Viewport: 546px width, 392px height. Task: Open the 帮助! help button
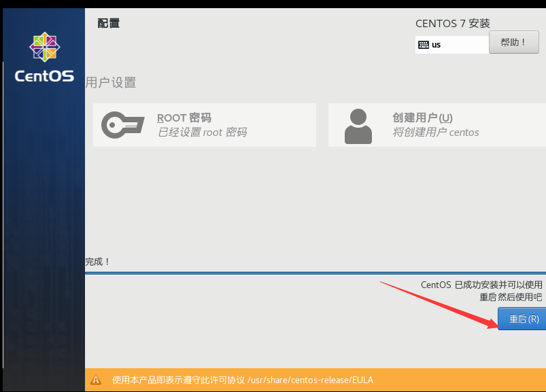click(x=513, y=42)
